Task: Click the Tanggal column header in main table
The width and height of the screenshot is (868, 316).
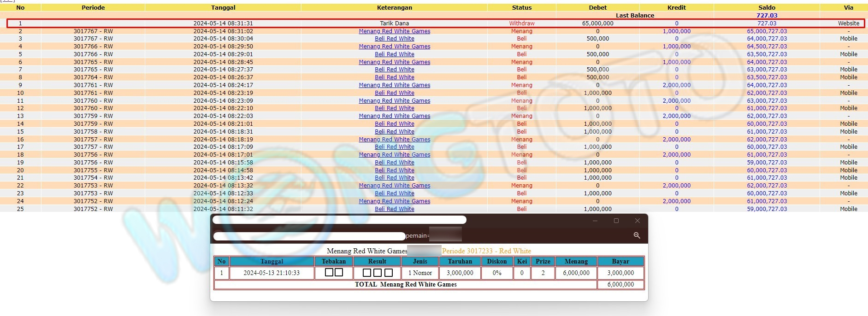Action: coord(223,7)
